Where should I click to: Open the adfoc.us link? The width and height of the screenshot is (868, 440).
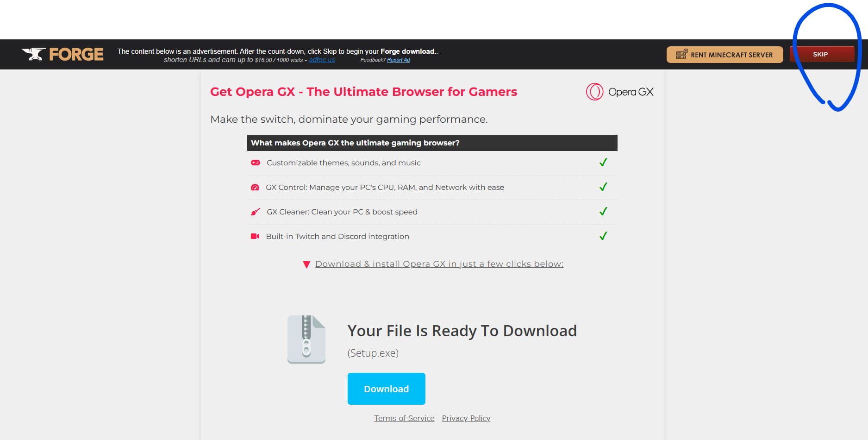pos(322,60)
